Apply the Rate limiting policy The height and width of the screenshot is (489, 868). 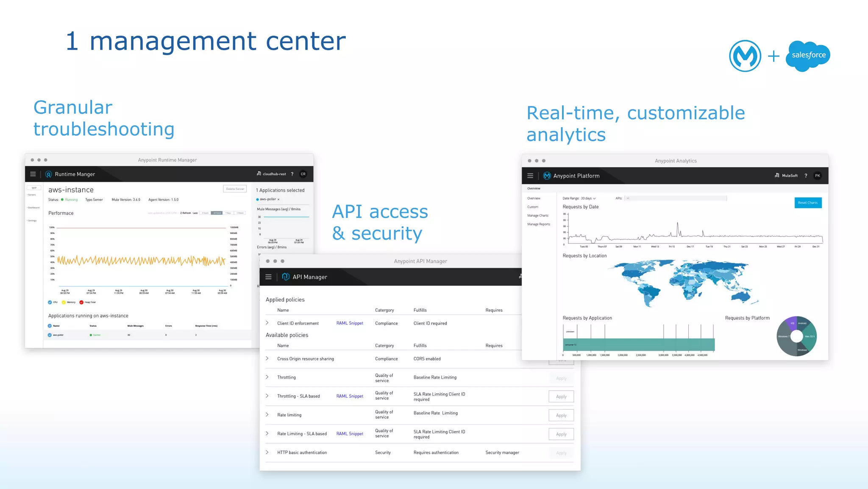pyautogui.click(x=561, y=415)
